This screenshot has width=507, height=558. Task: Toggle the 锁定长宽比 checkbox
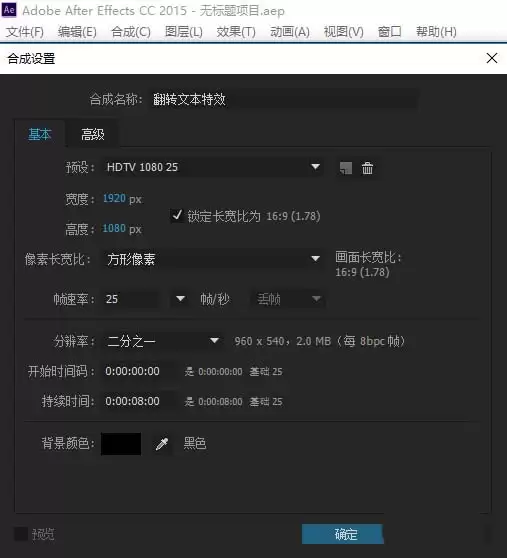[x=177, y=216]
